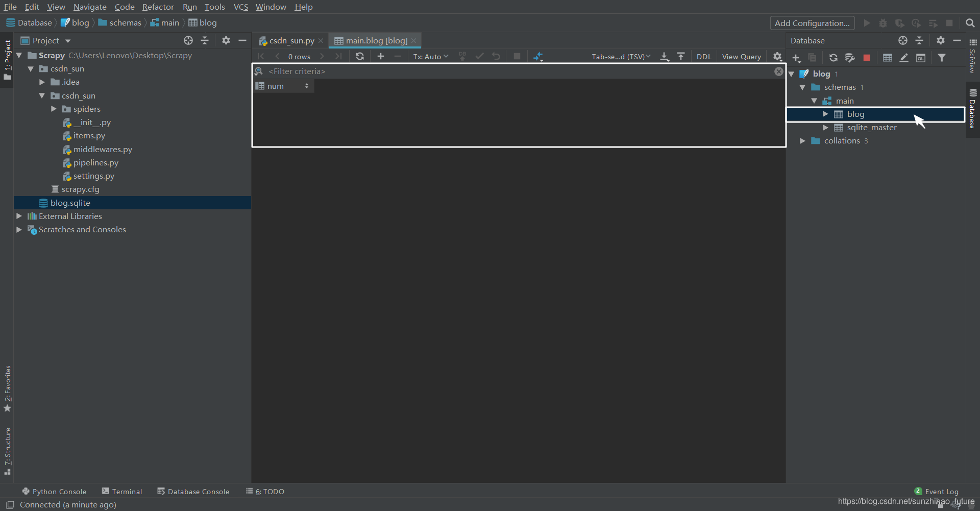The height and width of the screenshot is (511, 980).
Task: Add a new row to the table
Action: pyautogui.click(x=381, y=57)
